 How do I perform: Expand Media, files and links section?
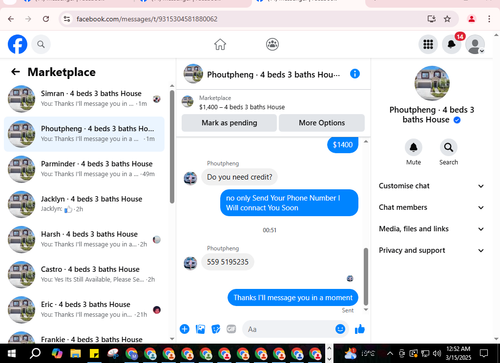[x=431, y=229]
